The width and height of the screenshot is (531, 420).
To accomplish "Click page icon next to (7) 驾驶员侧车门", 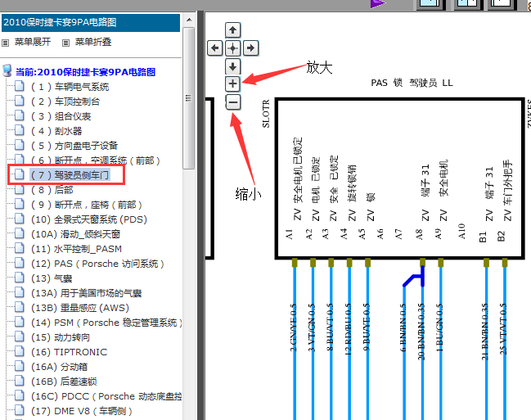I will pyautogui.click(x=20, y=174).
